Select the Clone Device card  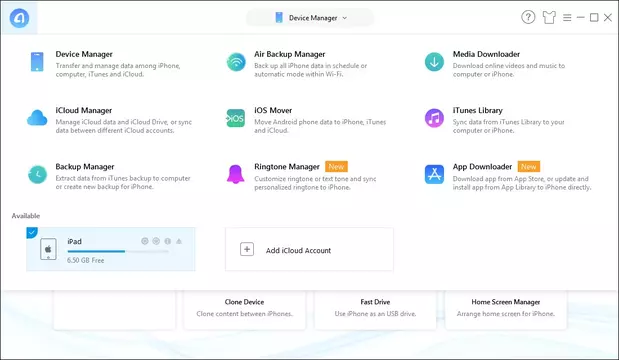tap(244, 310)
